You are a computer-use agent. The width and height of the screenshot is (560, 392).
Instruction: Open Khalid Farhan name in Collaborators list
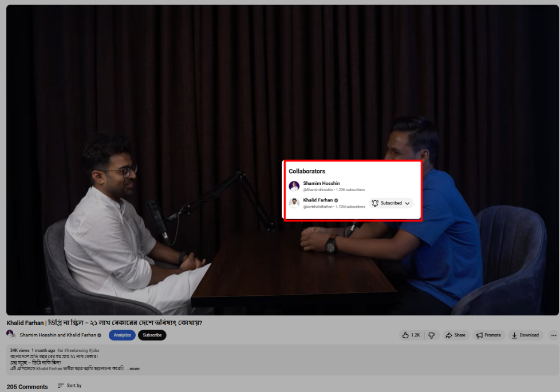317,200
